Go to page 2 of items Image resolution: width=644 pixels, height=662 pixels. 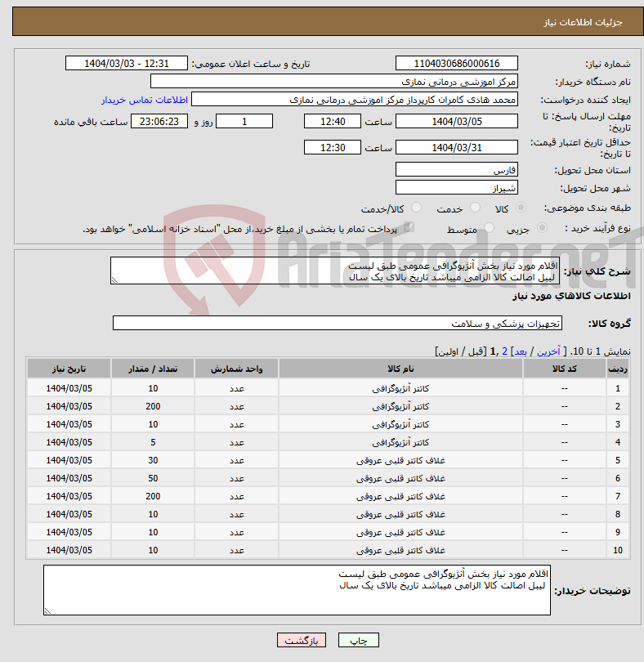(504, 351)
